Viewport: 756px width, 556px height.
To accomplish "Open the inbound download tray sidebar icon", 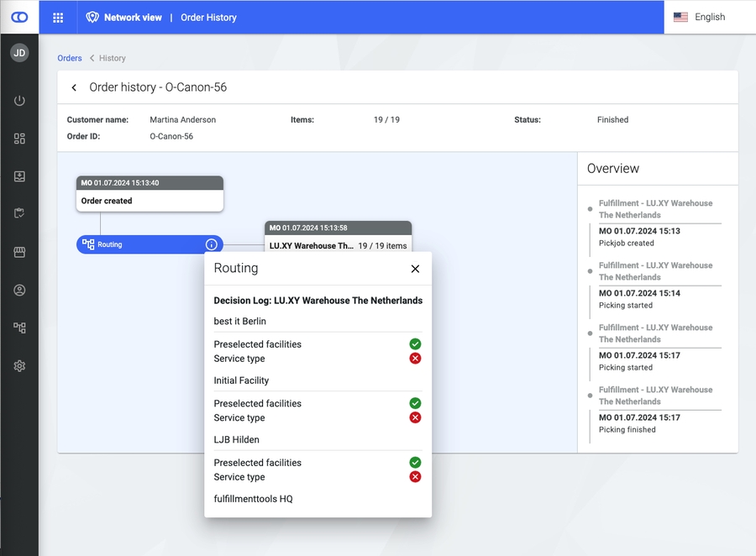I will pos(19,176).
